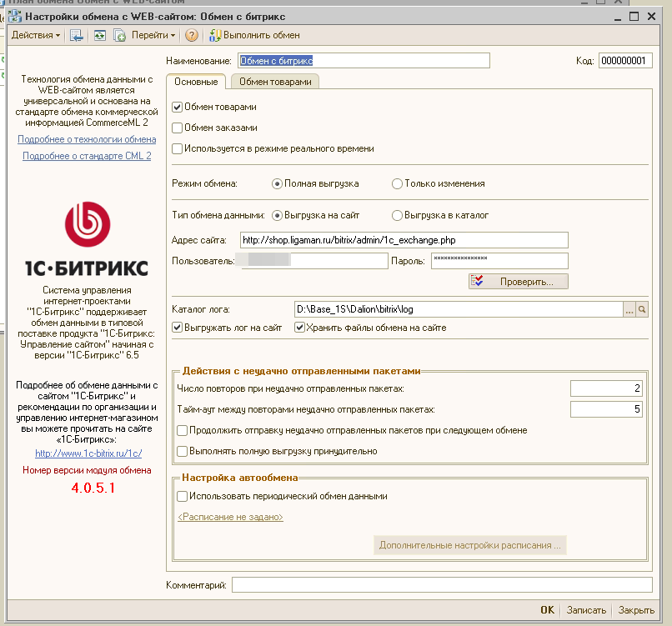
Task: Click the Адрес сайта input field
Action: 403,240
